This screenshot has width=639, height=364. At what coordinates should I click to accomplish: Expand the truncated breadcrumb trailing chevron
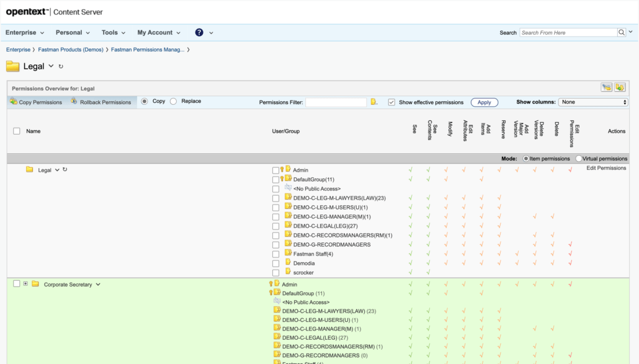188,50
